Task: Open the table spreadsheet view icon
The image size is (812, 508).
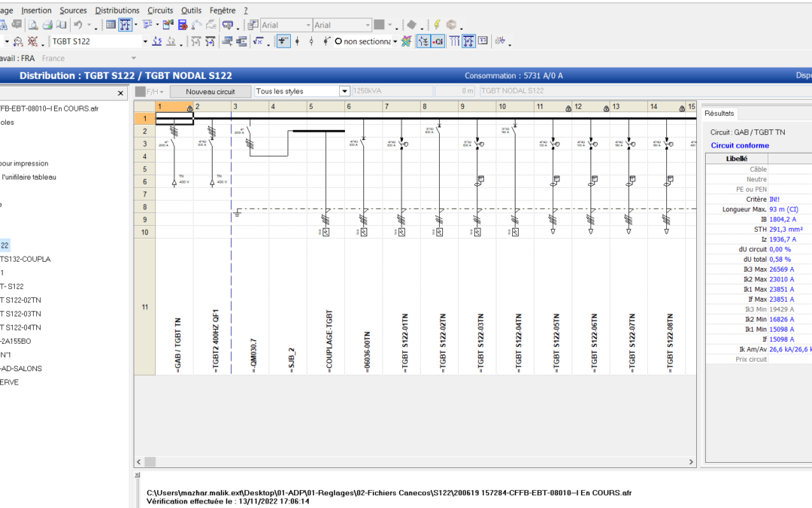Action: (x=111, y=24)
